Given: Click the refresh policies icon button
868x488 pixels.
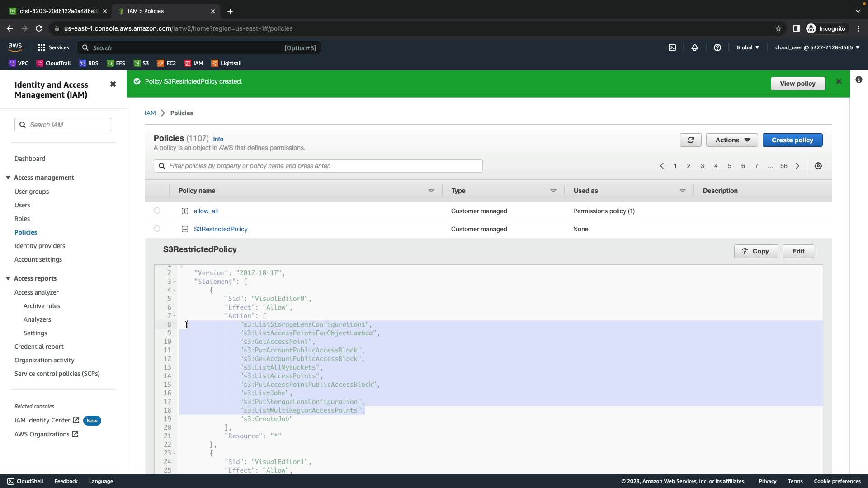Looking at the screenshot, I should [690, 140].
